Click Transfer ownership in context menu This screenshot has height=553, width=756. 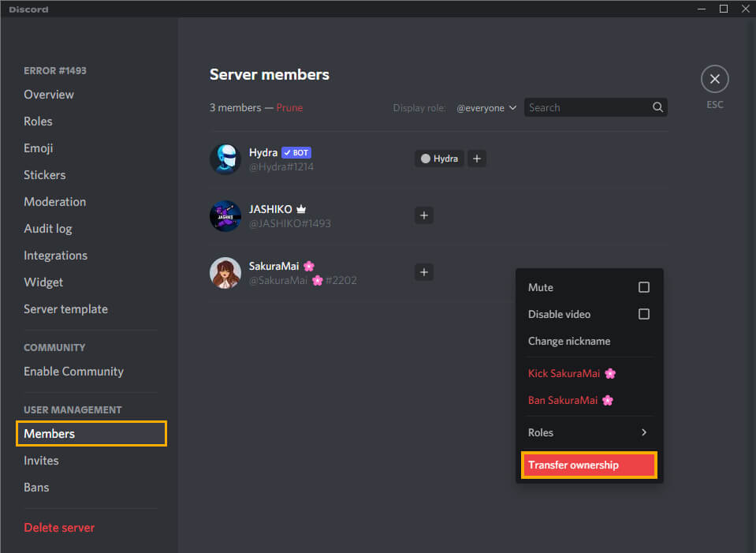589,465
